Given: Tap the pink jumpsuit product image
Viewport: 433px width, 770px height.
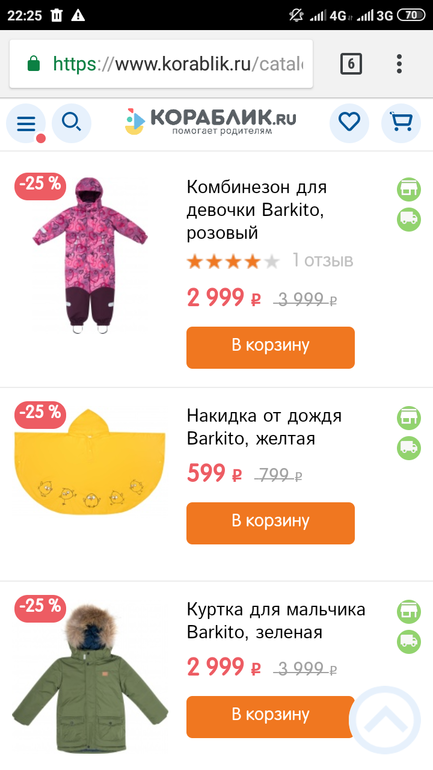Looking at the screenshot, I should [90, 255].
